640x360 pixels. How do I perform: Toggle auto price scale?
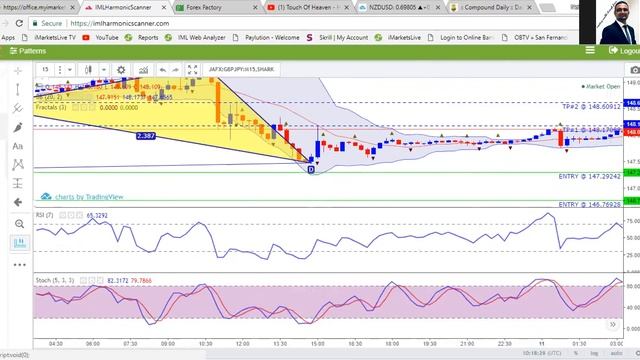pyautogui.click(x=616, y=353)
